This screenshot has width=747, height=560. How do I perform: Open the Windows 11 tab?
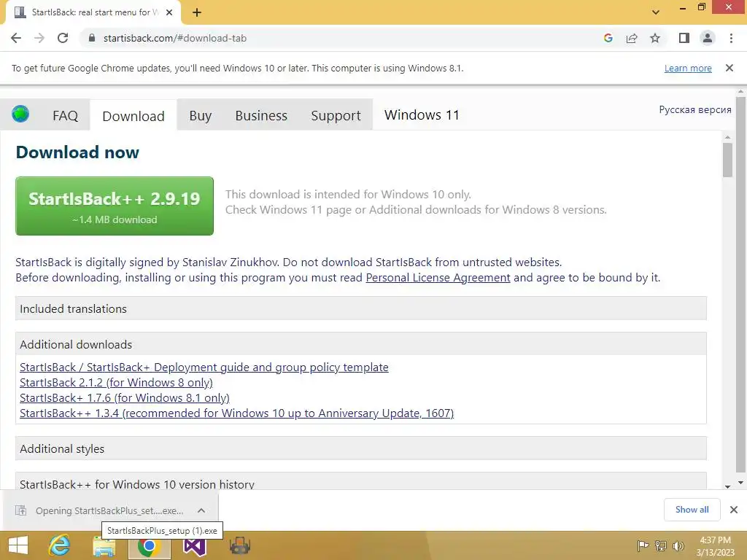(x=422, y=114)
